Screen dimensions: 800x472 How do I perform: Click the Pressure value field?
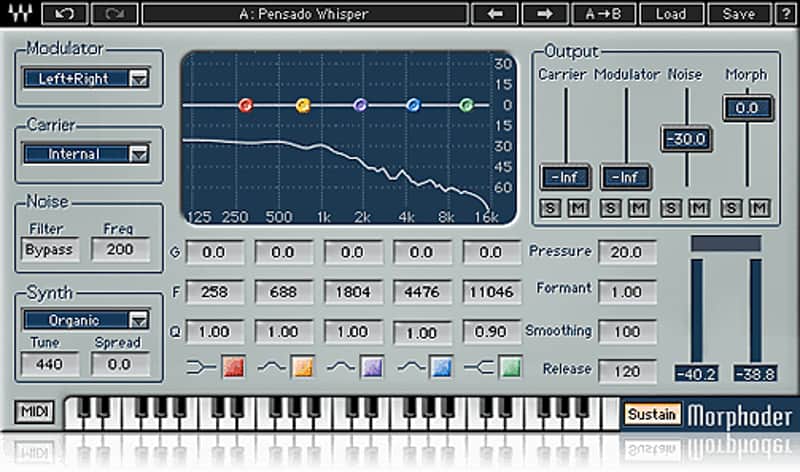point(627,252)
